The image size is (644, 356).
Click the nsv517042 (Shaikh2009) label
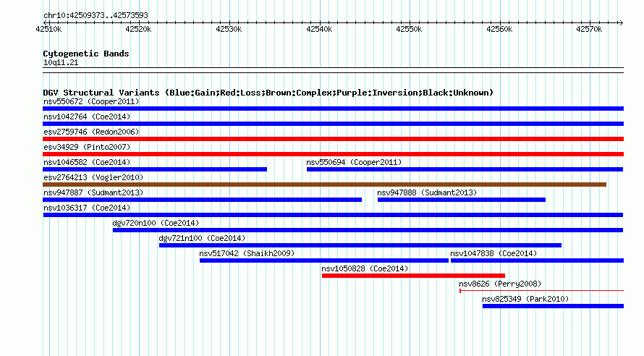(247, 253)
